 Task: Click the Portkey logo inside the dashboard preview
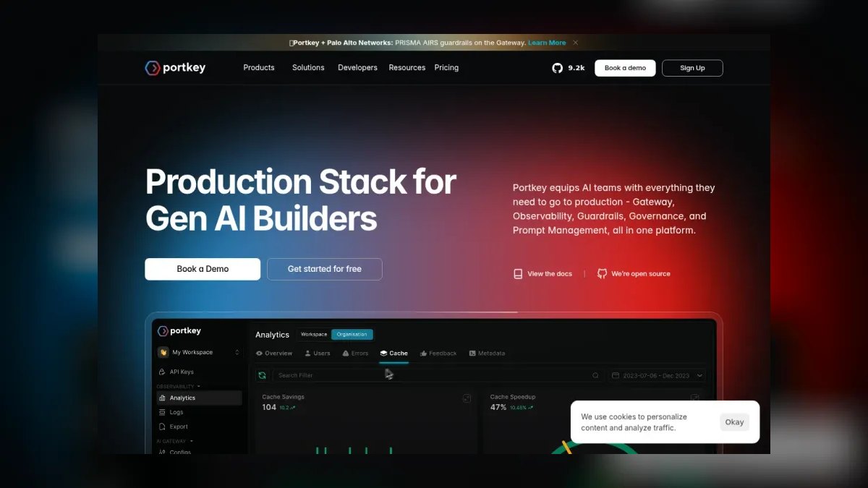click(x=179, y=331)
